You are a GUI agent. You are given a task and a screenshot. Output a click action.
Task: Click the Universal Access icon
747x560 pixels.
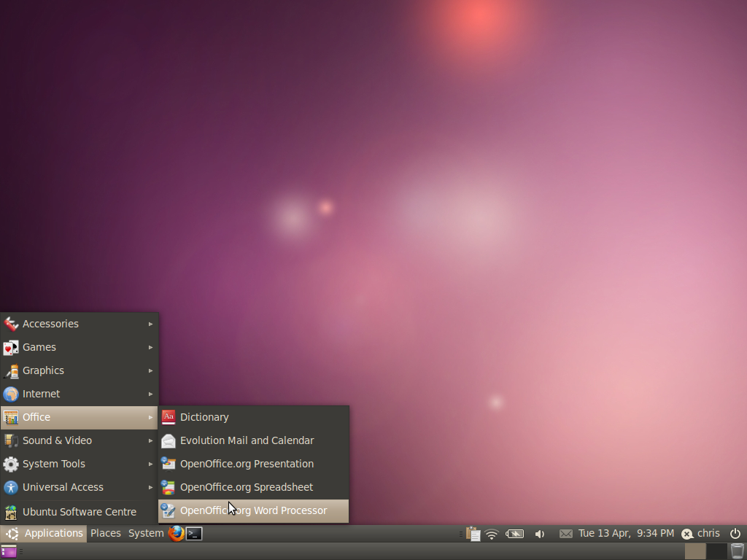[10, 488]
